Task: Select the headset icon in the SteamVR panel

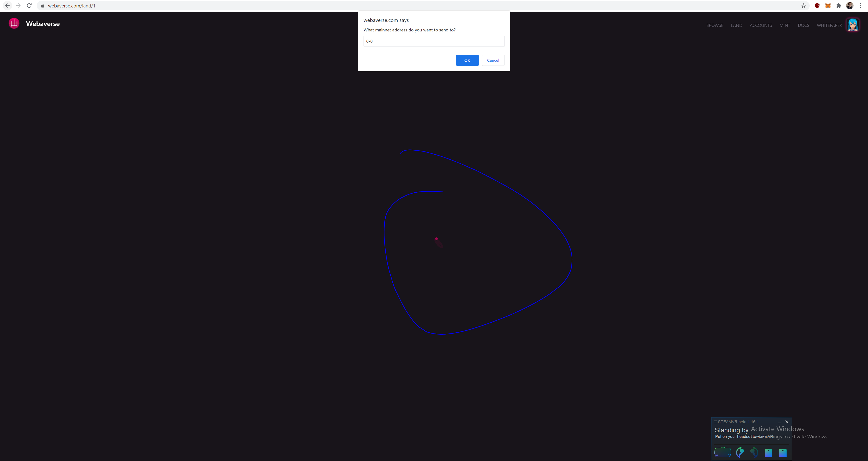Action: 723,452
